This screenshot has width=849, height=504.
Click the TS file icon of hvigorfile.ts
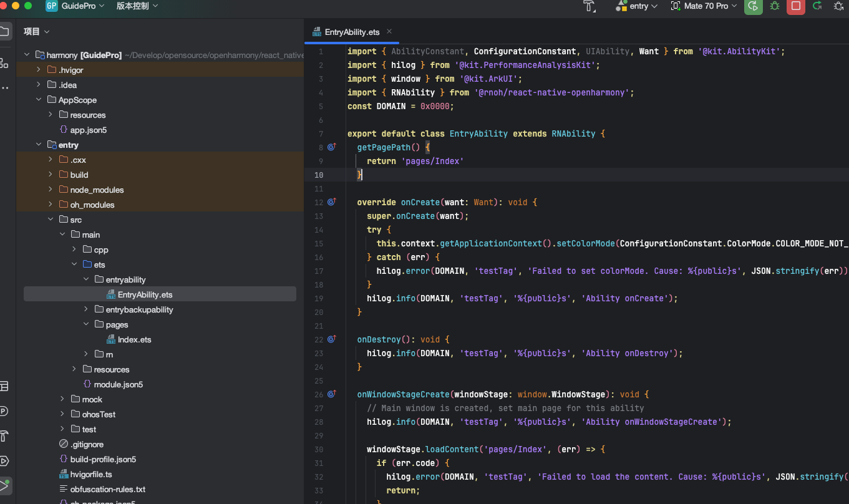tap(64, 474)
